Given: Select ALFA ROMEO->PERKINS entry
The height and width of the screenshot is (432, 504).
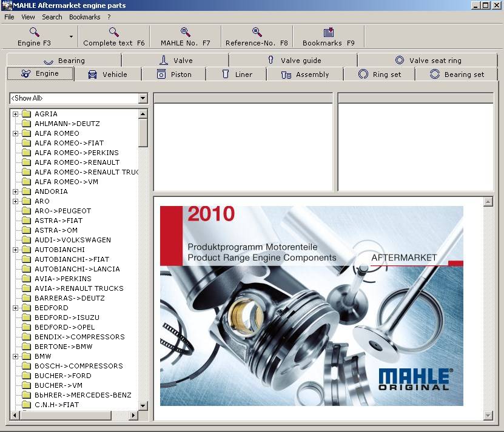Looking at the screenshot, I should pyautogui.click(x=76, y=153).
